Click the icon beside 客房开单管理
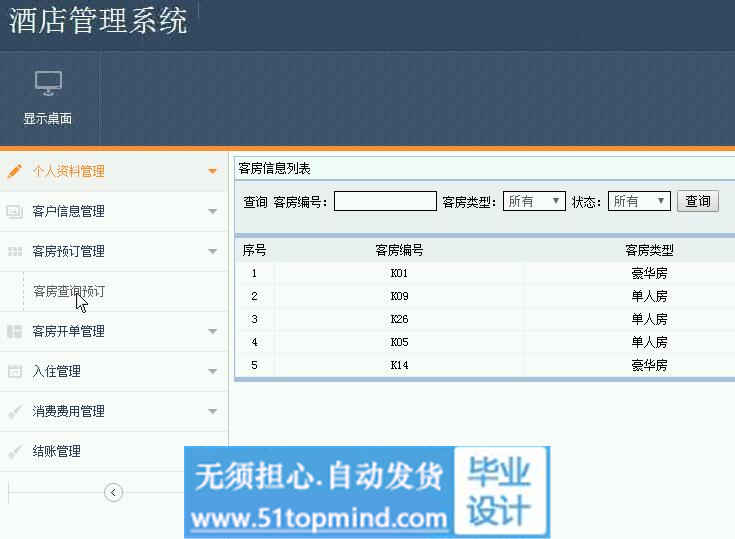 (x=15, y=331)
